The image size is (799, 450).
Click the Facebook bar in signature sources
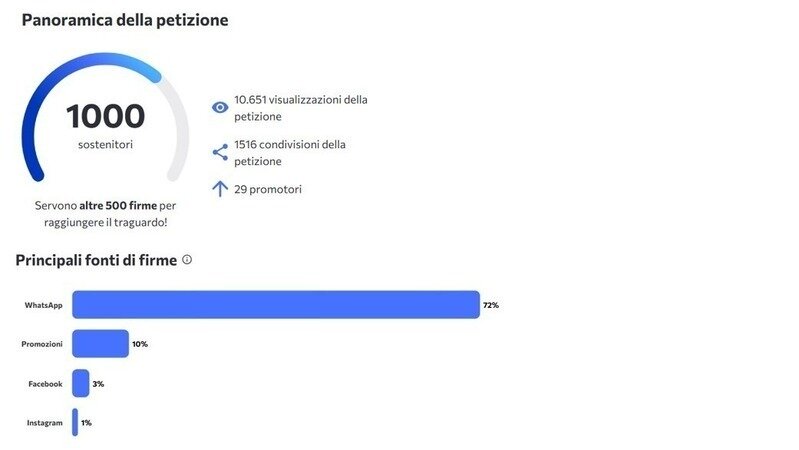click(81, 383)
